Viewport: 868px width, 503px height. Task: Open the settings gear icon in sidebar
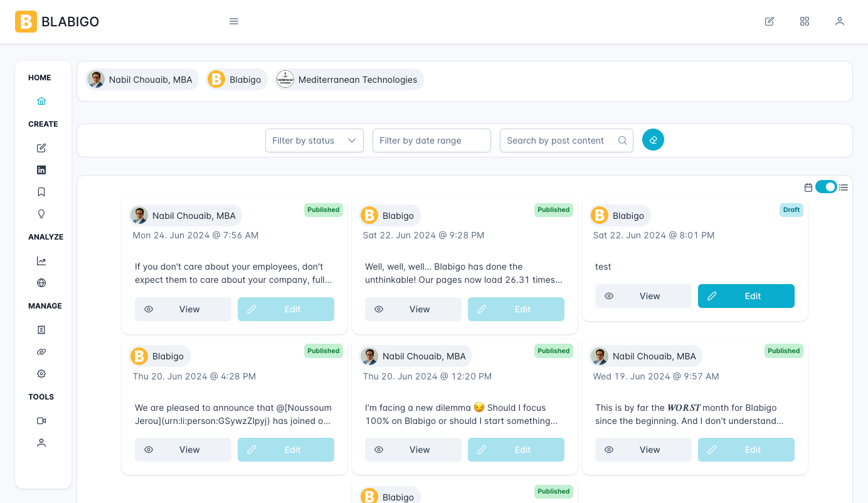click(41, 374)
